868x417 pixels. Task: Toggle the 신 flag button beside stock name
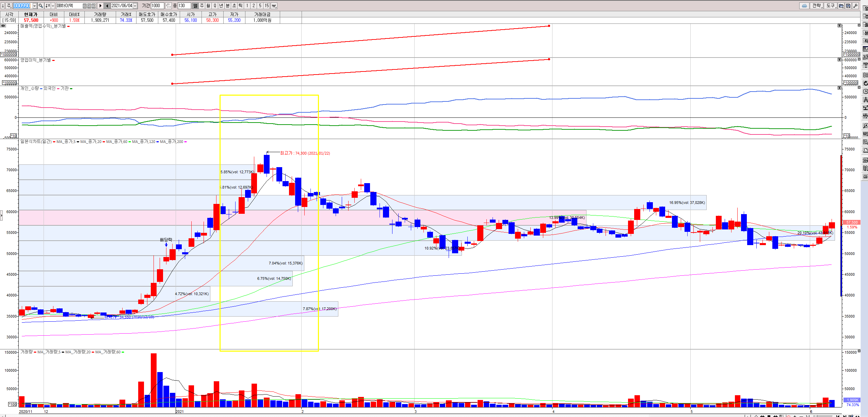click(x=85, y=6)
